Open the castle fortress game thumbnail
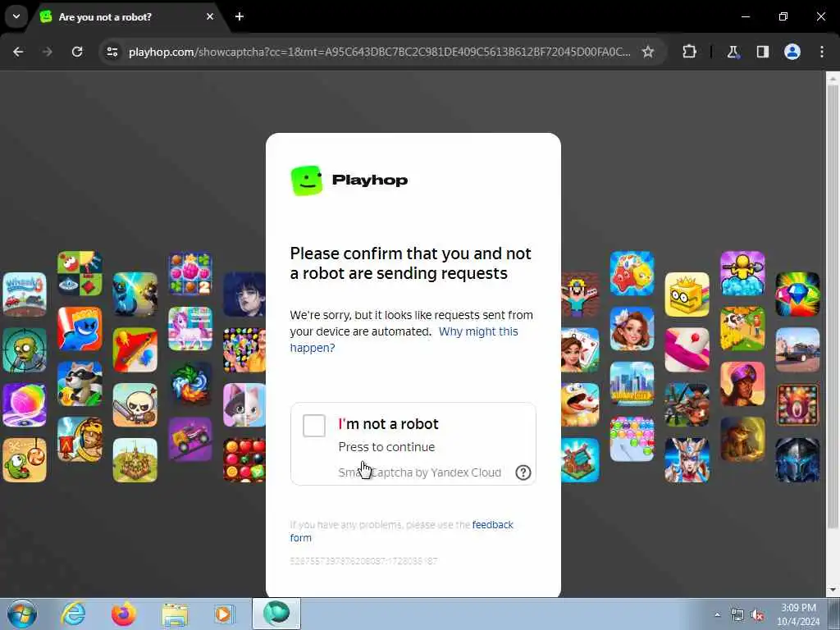This screenshot has width=840, height=630. [x=135, y=460]
